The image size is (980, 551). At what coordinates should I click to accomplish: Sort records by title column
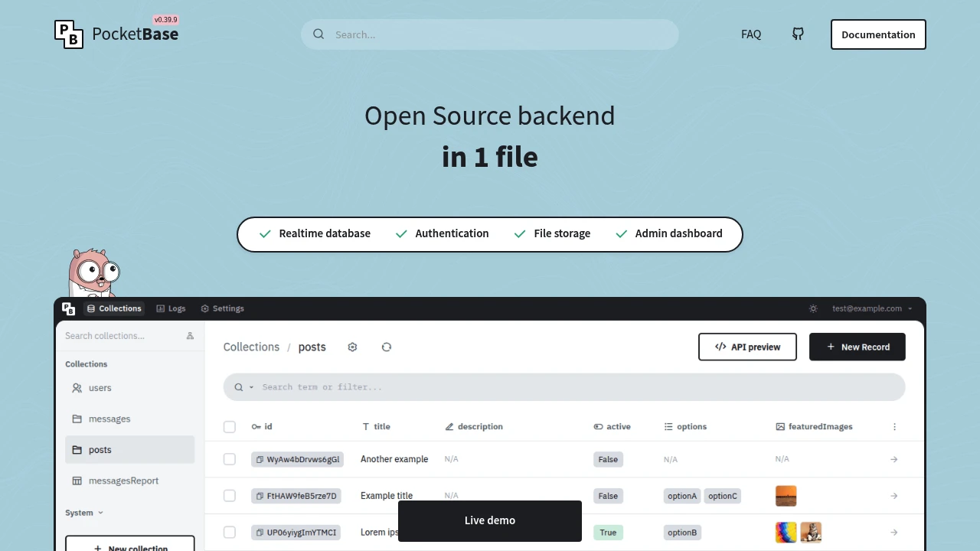click(x=376, y=426)
